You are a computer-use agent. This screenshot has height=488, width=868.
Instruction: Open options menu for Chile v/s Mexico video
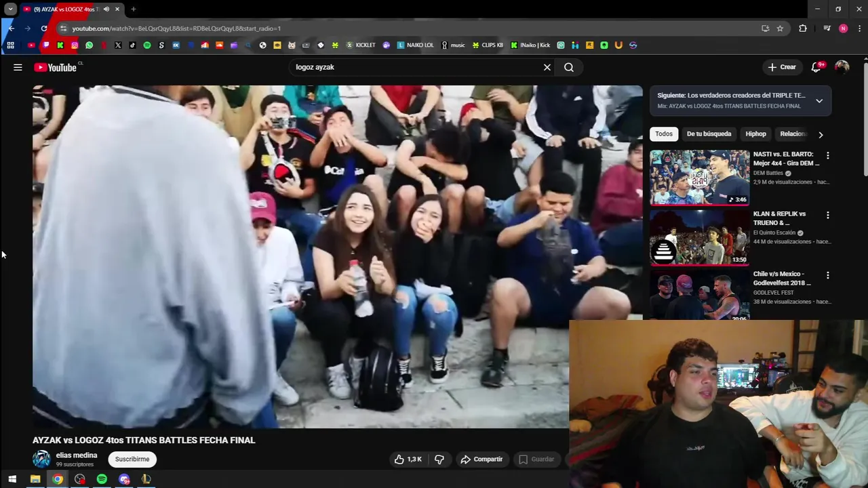click(x=827, y=275)
